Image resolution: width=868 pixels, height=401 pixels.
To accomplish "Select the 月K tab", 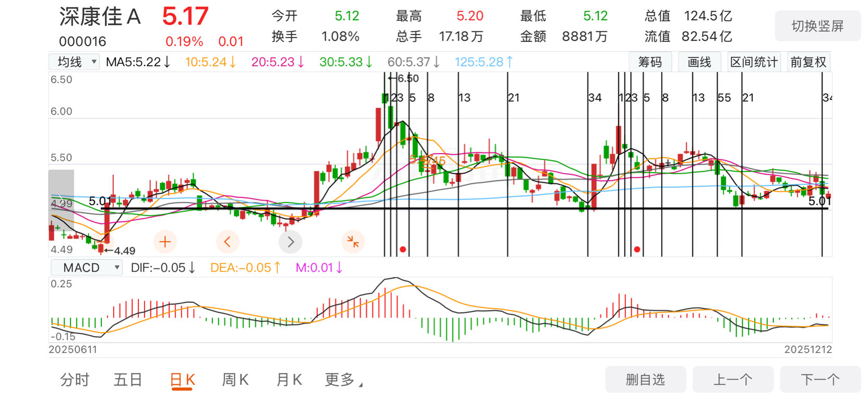I will [289, 380].
